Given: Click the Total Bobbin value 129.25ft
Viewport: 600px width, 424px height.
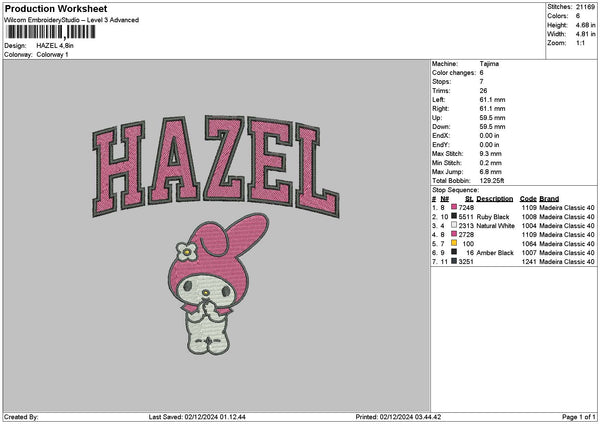Looking at the screenshot, I should 492,181.
